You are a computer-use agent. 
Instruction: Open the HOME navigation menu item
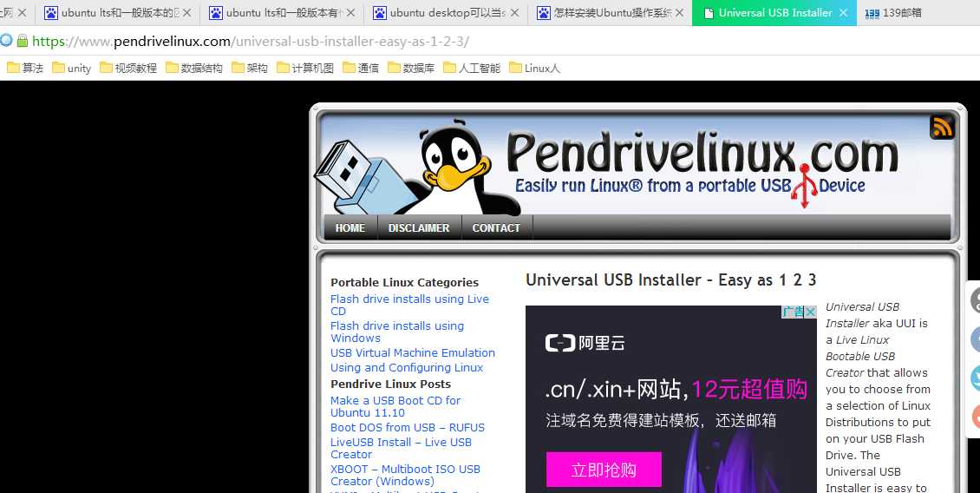350,227
